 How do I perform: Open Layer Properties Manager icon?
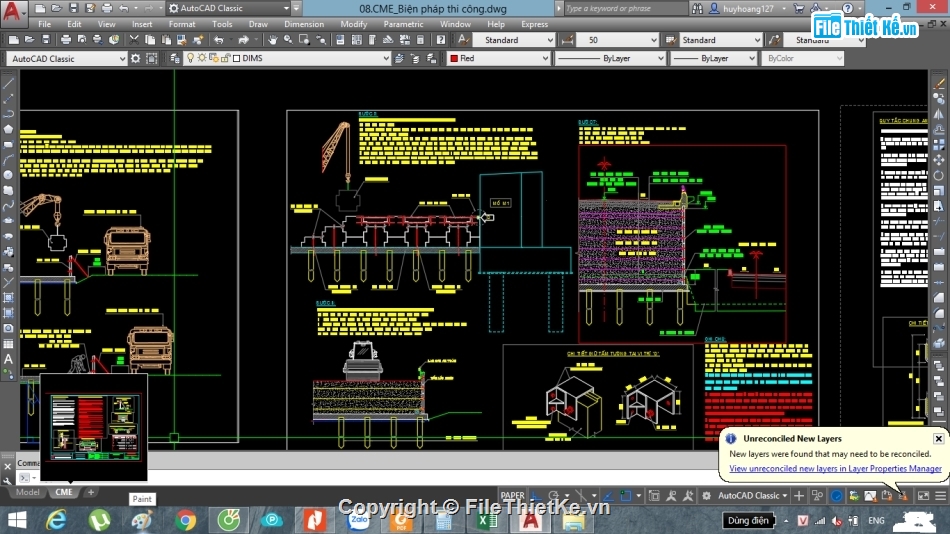[174, 58]
